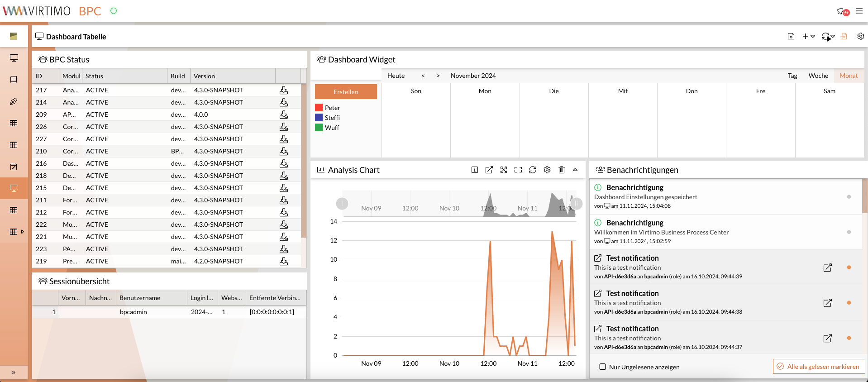Open the Analysis Chart info icon
Image resolution: width=868 pixels, height=382 pixels.
(474, 170)
